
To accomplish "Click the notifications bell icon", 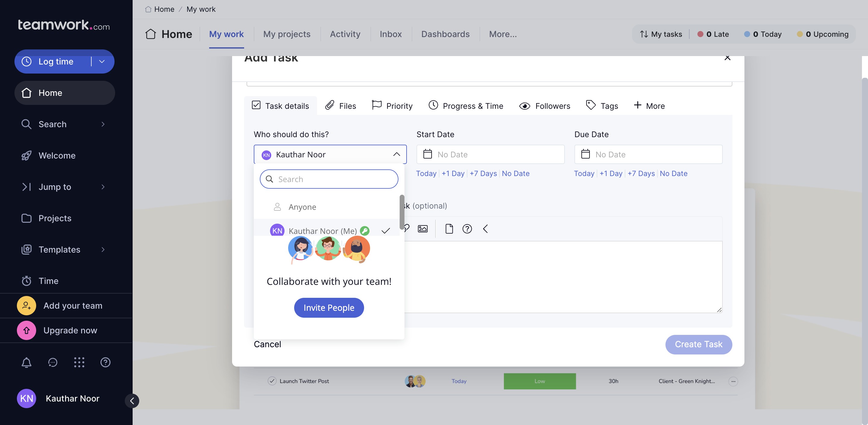I will 26,362.
